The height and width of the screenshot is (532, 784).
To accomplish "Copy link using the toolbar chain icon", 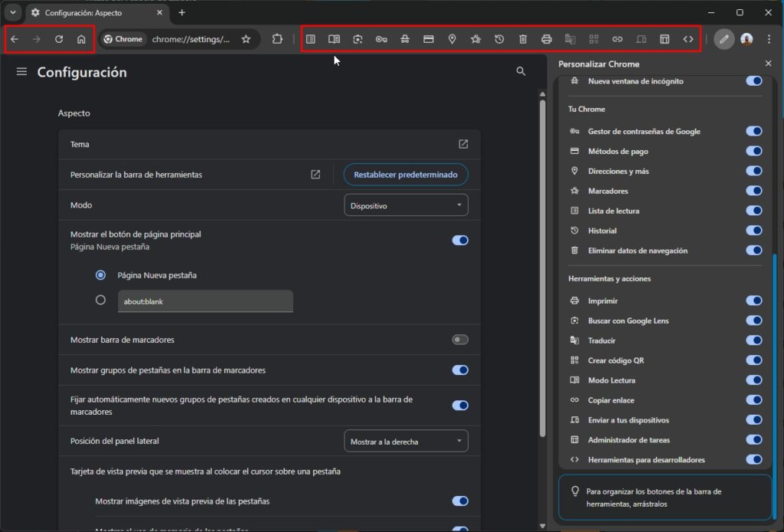I will pyautogui.click(x=617, y=39).
